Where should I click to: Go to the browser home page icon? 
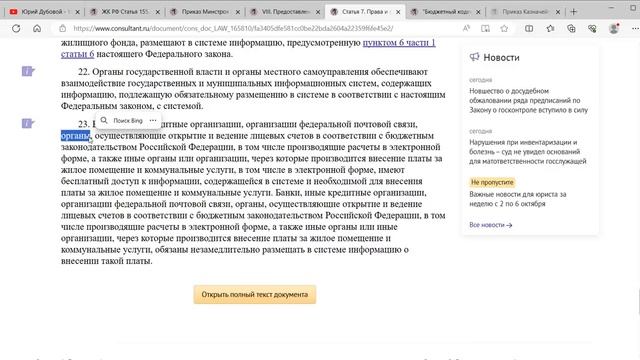[37, 29]
